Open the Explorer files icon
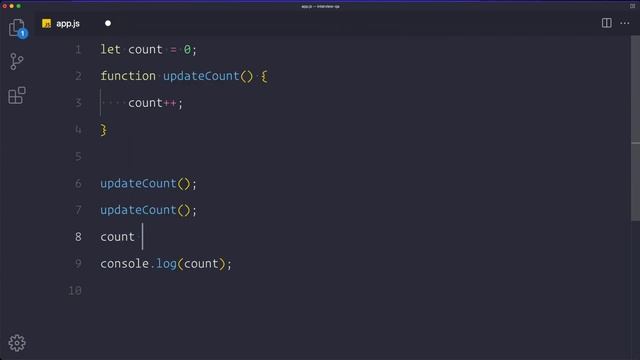This screenshot has width=640, height=360. click(17, 28)
